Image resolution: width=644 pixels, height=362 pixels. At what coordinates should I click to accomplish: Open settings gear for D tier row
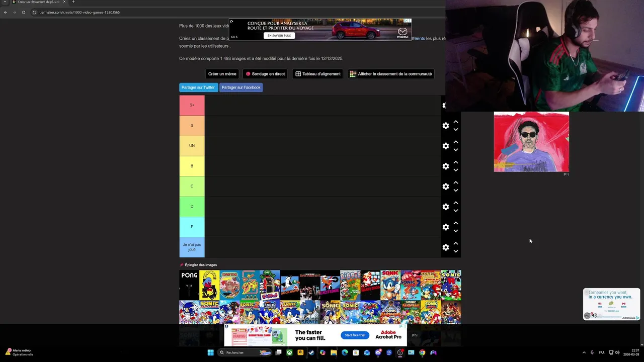tap(446, 207)
